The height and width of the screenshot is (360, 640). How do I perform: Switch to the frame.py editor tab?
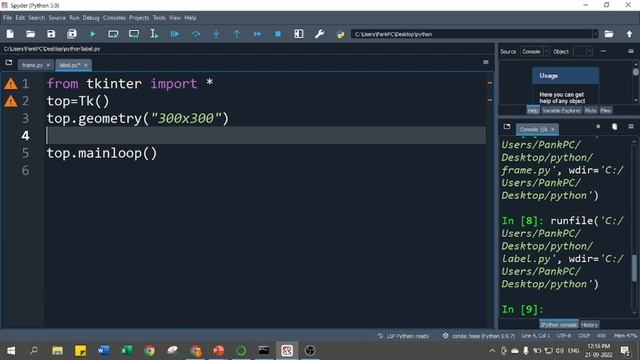pyautogui.click(x=32, y=65)
